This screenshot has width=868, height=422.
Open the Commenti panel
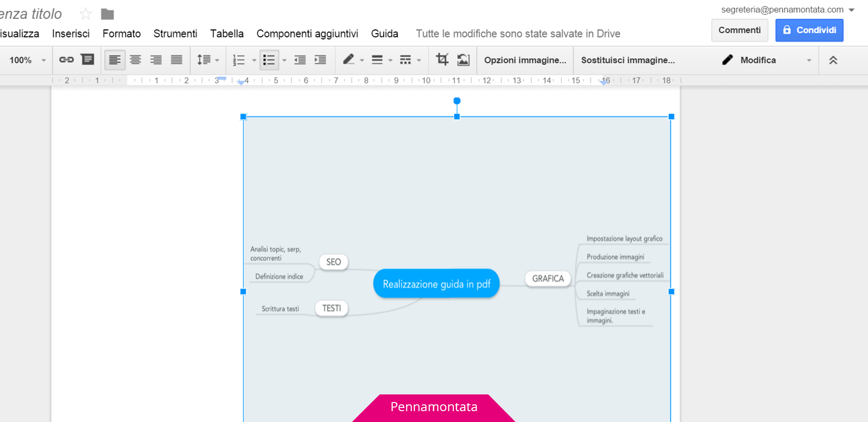click(740, 30)
